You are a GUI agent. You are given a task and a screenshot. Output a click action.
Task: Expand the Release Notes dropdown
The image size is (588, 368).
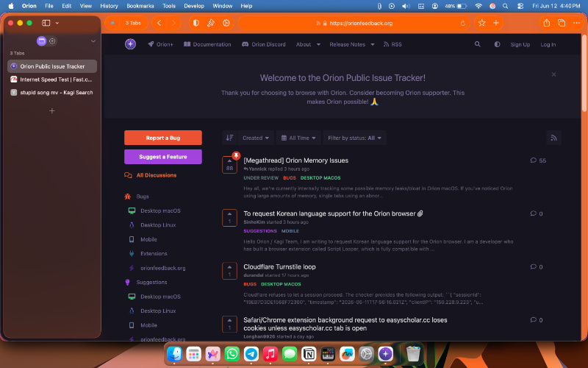[352, 44]
